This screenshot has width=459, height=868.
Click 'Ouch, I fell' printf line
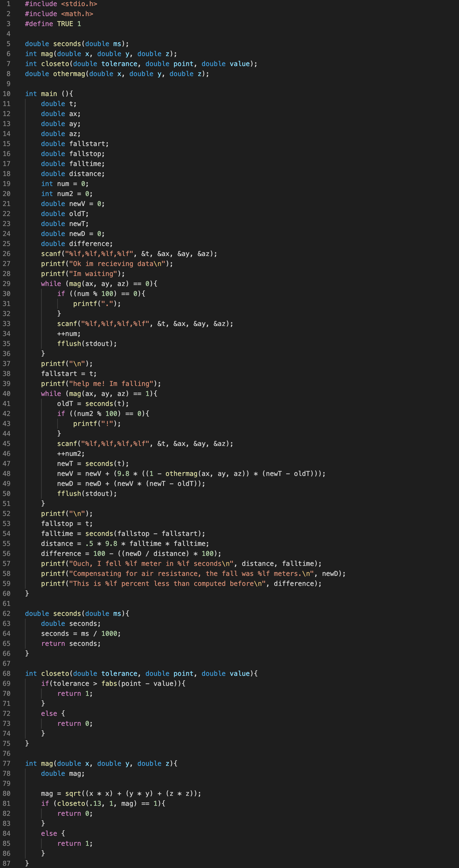(x=181, y=563)
